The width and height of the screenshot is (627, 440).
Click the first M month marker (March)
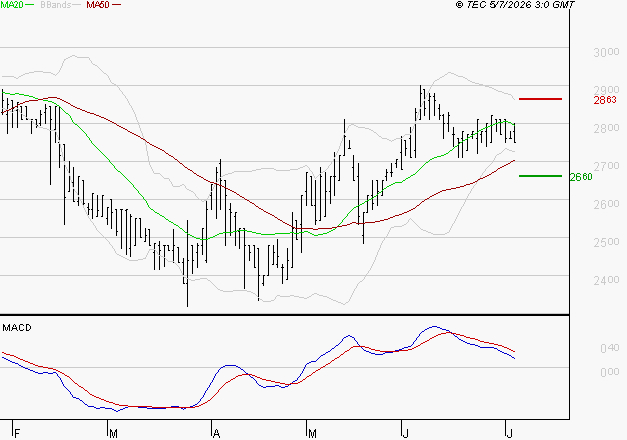tap(113, 434)
